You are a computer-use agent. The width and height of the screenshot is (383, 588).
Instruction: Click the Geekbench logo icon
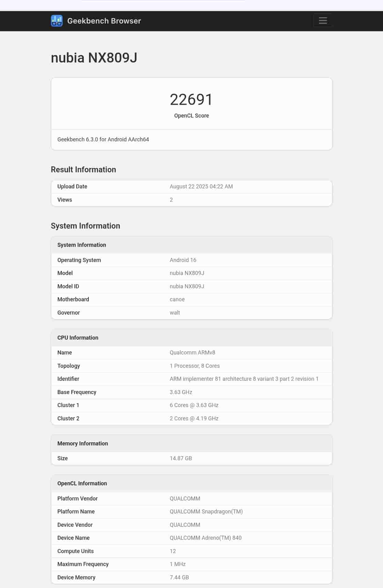[57, 21]
